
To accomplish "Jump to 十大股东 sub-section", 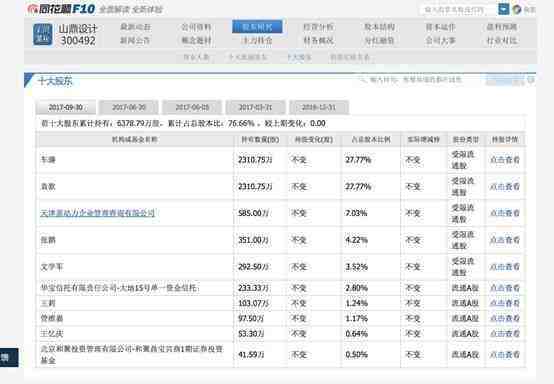I will tap(299, 57).
